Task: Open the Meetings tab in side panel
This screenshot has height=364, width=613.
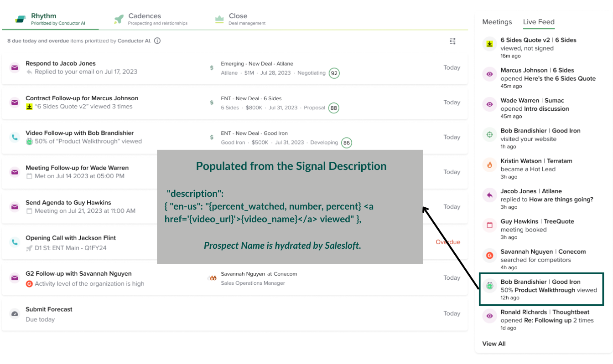Action: [497, 22]
